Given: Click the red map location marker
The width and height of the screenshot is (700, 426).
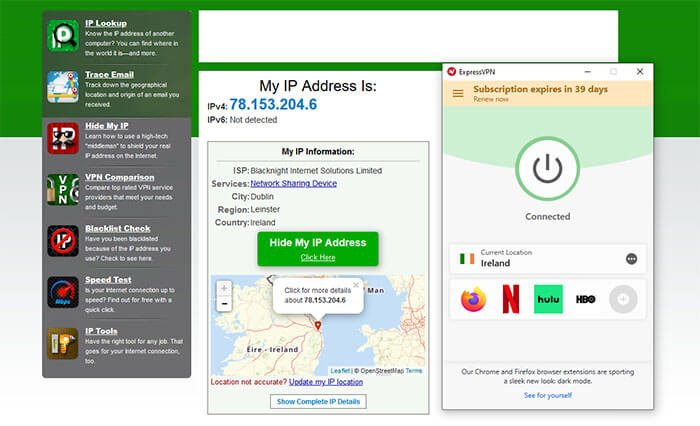Looking at the screenshot, I should pyautogui.click(x=318, y=326).
